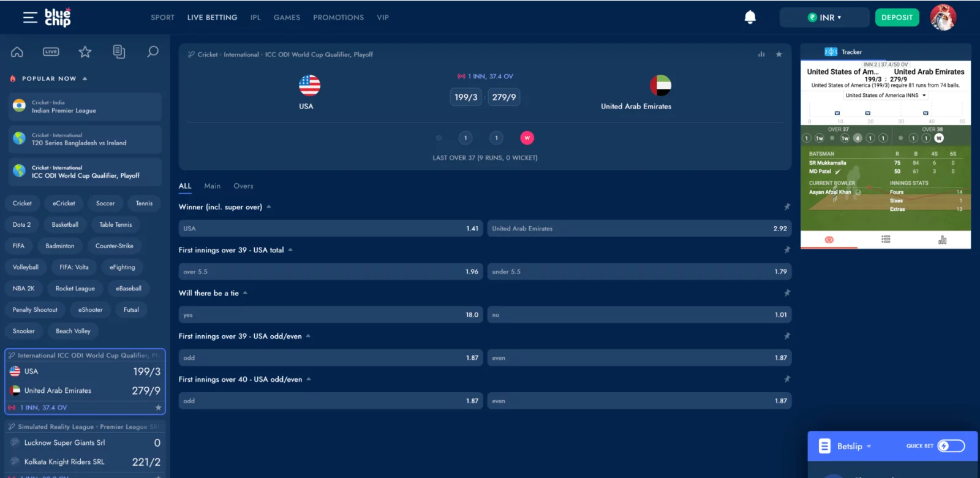Click the USA flag in match header
This screenshot has height=478, width=980.
(309, 85)
